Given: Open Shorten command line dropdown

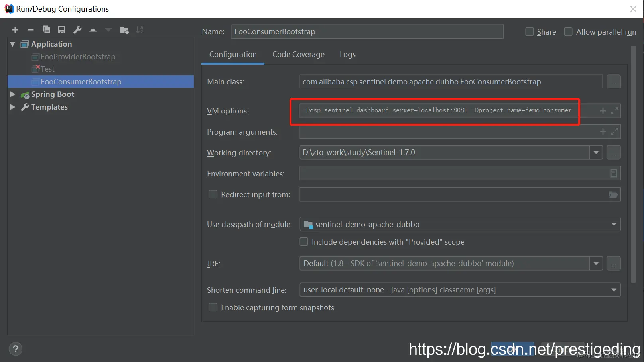Looking at the screenshot, I should (614, 290).
